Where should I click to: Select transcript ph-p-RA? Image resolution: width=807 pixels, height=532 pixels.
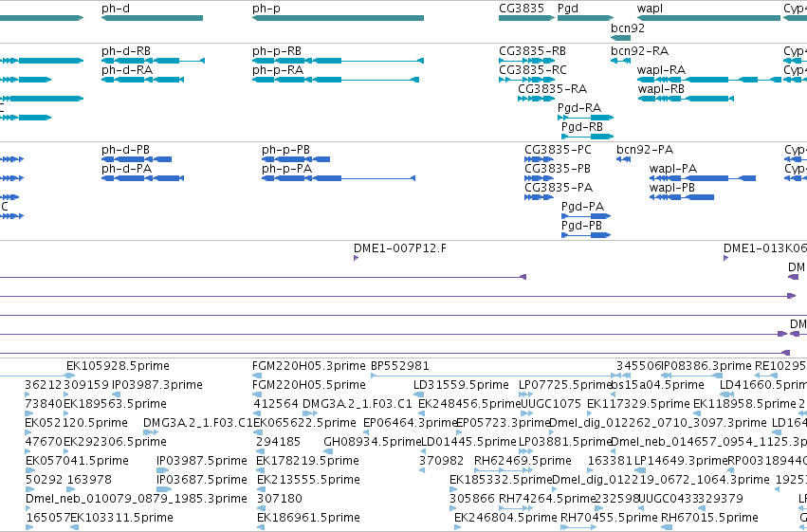[x=336, y=80]
